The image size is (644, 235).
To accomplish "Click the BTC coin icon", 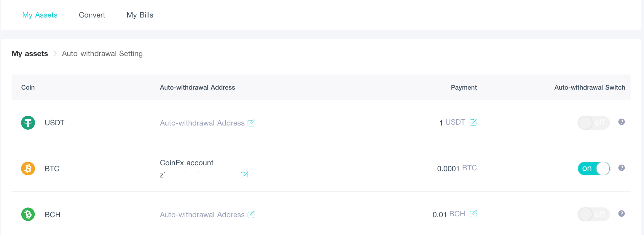I will [28, 168].
